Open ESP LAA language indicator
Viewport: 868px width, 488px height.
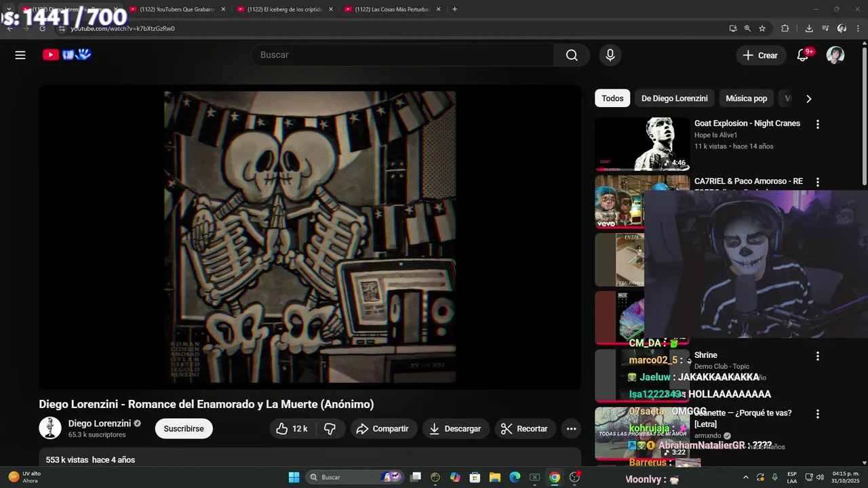792,477
